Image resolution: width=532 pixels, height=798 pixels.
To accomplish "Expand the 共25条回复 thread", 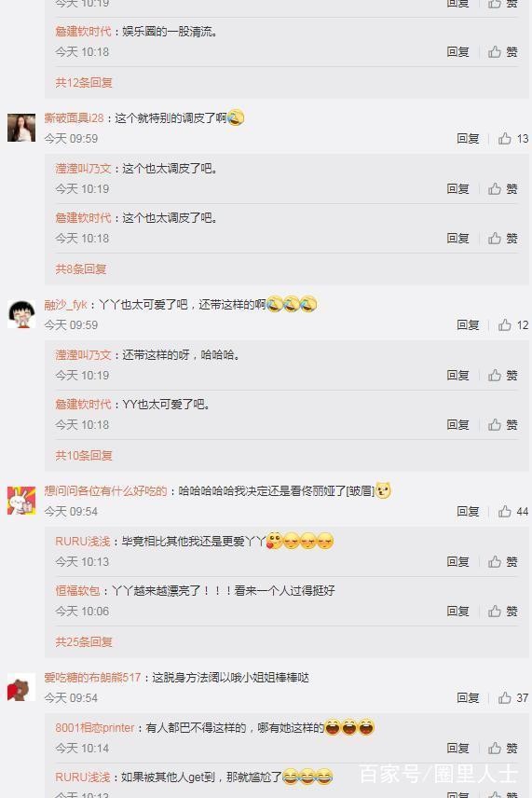I will point(84,641).
